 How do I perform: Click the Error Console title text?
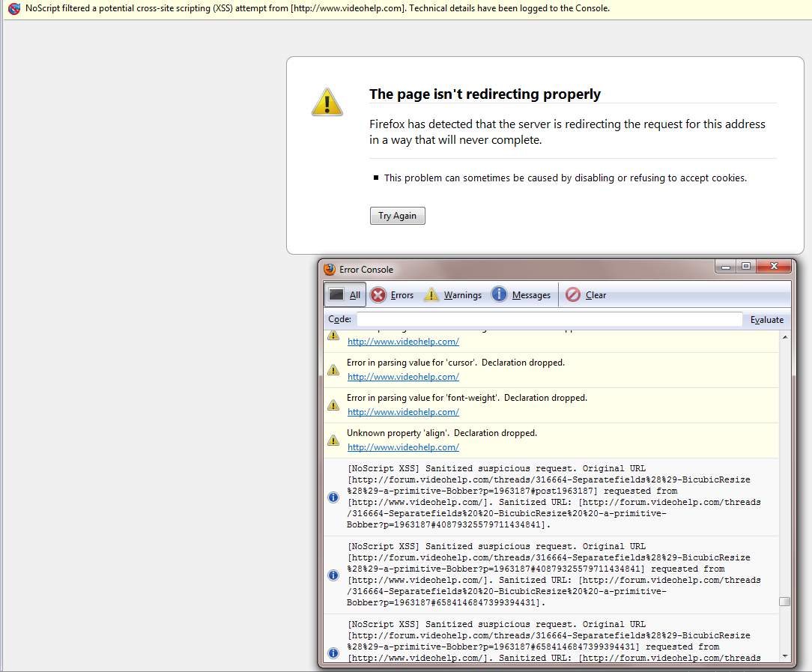coord(366,269)
